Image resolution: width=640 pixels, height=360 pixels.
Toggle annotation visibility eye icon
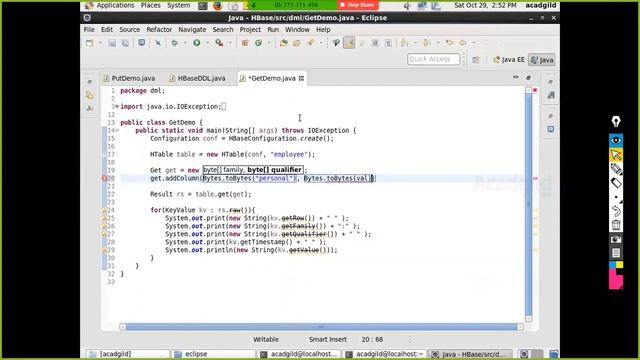pyautogui.click(x=616, y=140)
